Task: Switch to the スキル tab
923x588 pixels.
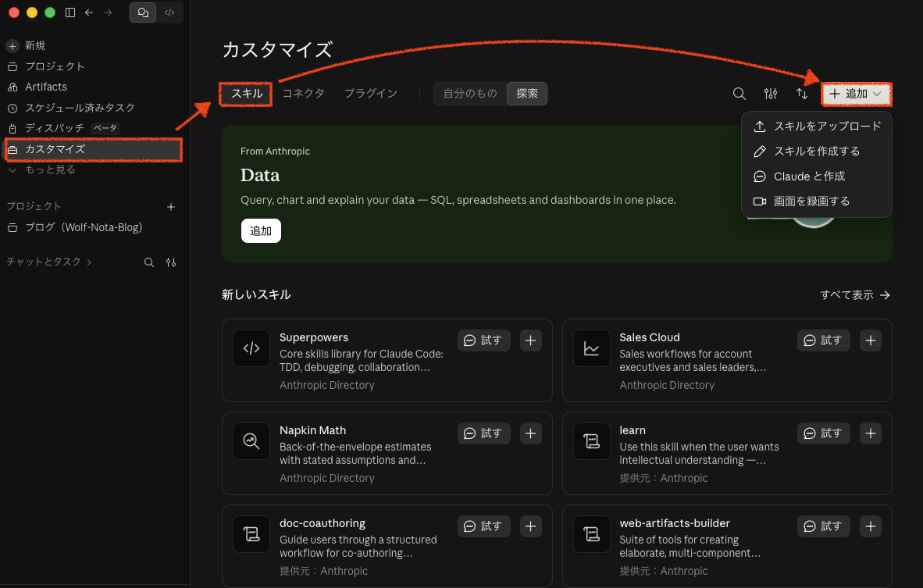Action: (x=246, y=94)
